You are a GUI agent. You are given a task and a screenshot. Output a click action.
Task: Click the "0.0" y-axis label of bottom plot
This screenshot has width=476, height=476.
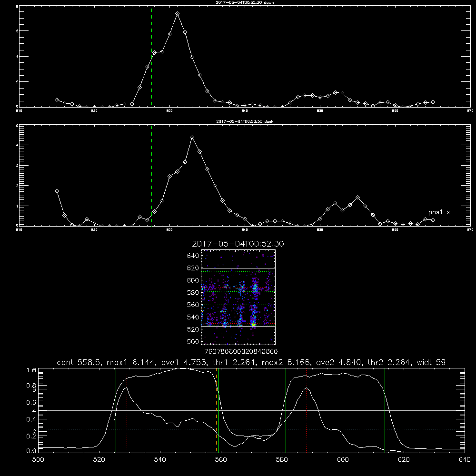pos(31,451)
